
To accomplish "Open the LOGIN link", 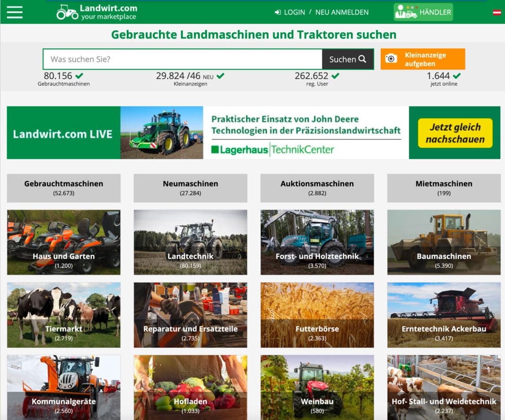I will click(x=295, y=12).
